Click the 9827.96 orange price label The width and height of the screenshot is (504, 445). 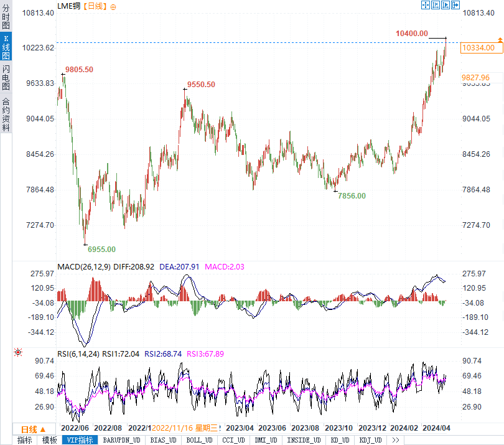(x=475, y=78)
